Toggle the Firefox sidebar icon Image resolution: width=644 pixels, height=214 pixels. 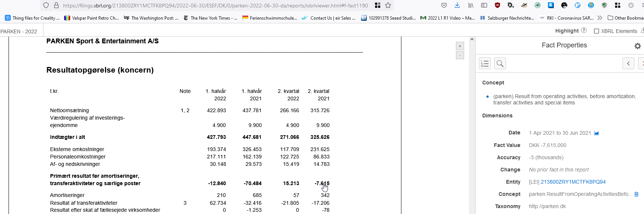484,5
